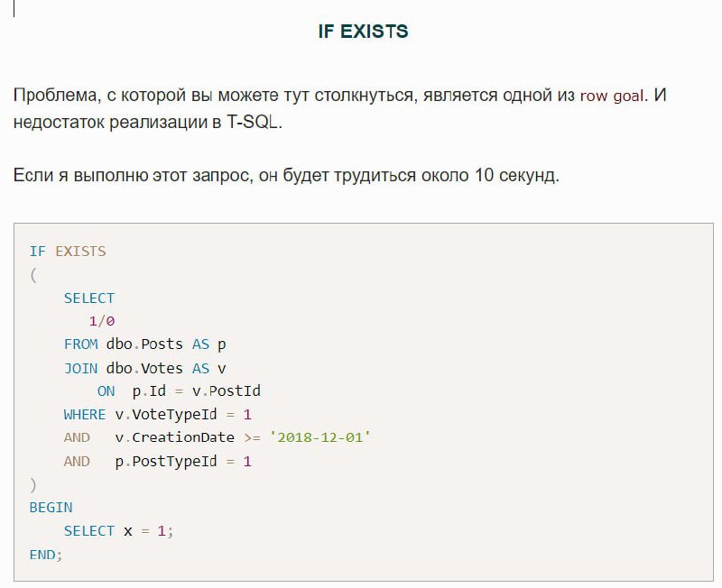
Task: Click the IF EXISTS line in the code block
Action: (68, 251)
